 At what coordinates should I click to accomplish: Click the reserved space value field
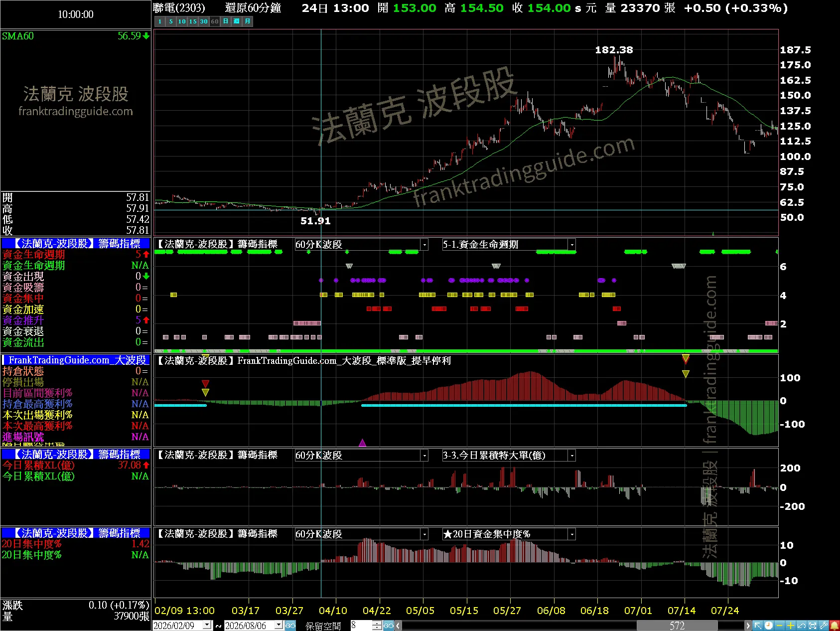(x=362, y=626)
